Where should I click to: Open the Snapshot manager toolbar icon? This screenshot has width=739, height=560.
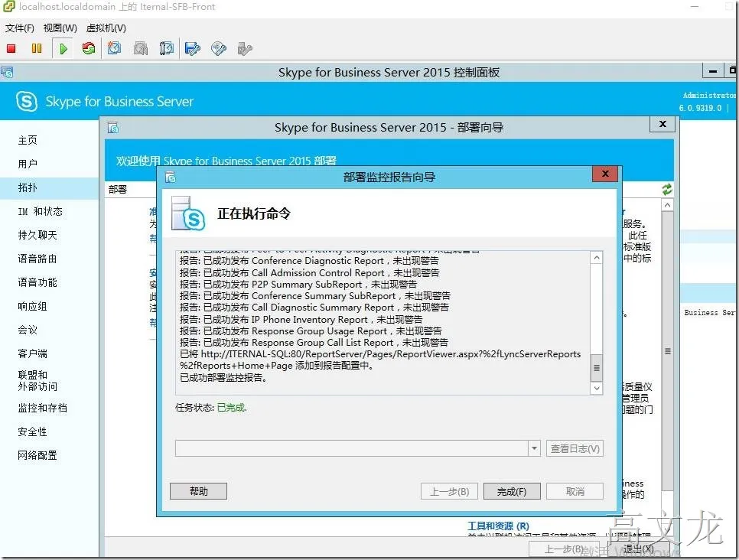click(166, 48)
